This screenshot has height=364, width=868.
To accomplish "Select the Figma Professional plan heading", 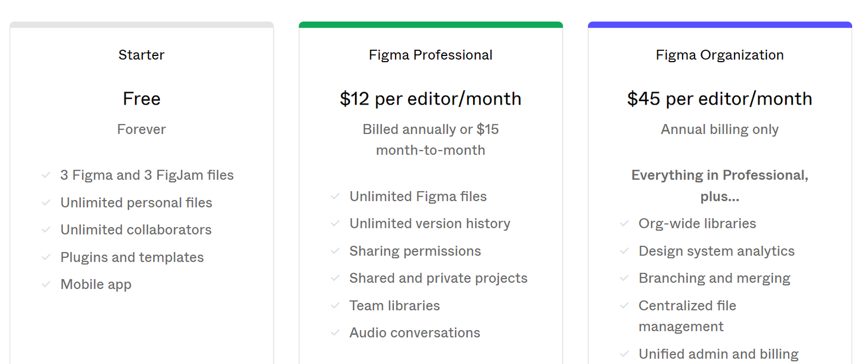I will tap(431, 55).
